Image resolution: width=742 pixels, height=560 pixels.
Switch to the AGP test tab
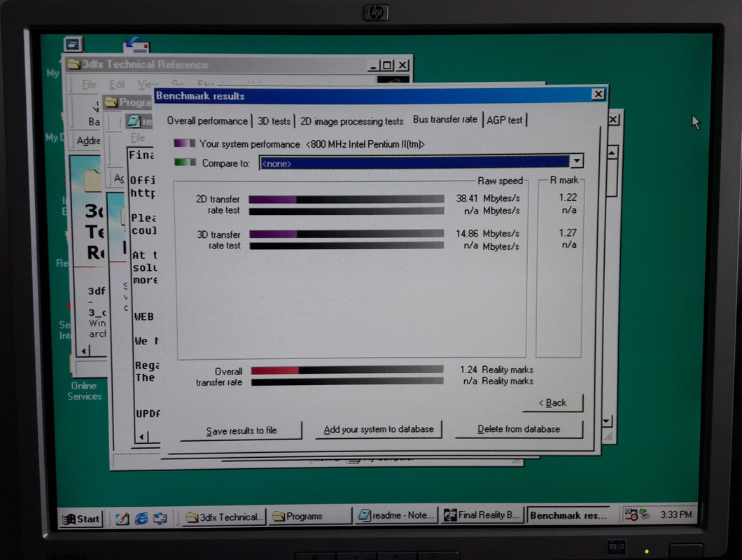[505, 120]
